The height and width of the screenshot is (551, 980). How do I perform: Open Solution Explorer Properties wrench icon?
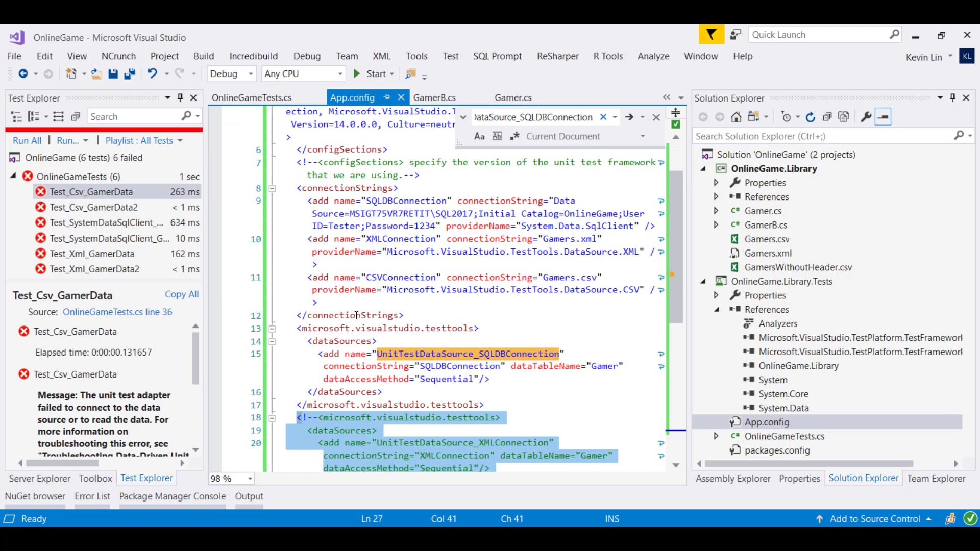pyautogui.click(x=865, y=117)
